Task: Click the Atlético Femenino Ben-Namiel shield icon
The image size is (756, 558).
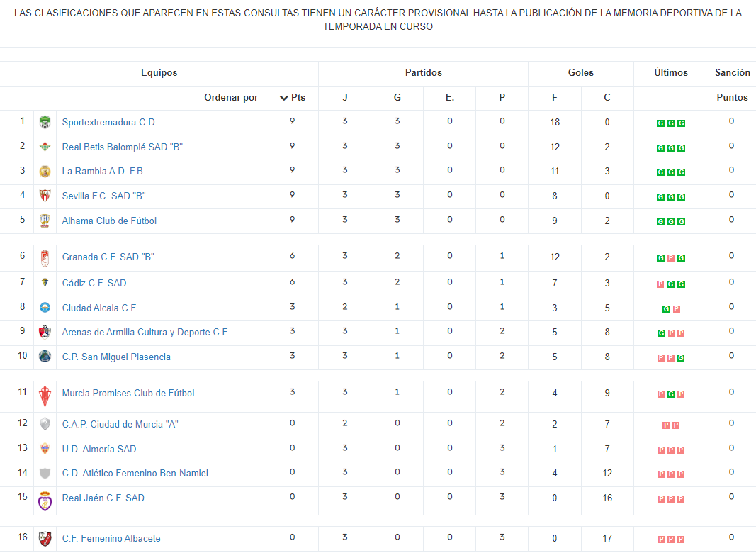Action: (x=45, y=473)
